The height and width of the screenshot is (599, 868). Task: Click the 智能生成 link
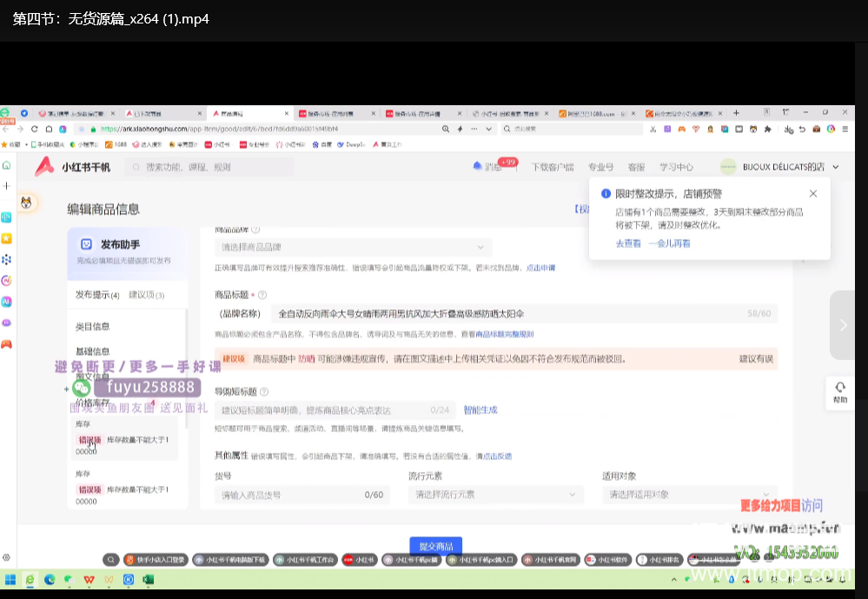coord(480,409)
